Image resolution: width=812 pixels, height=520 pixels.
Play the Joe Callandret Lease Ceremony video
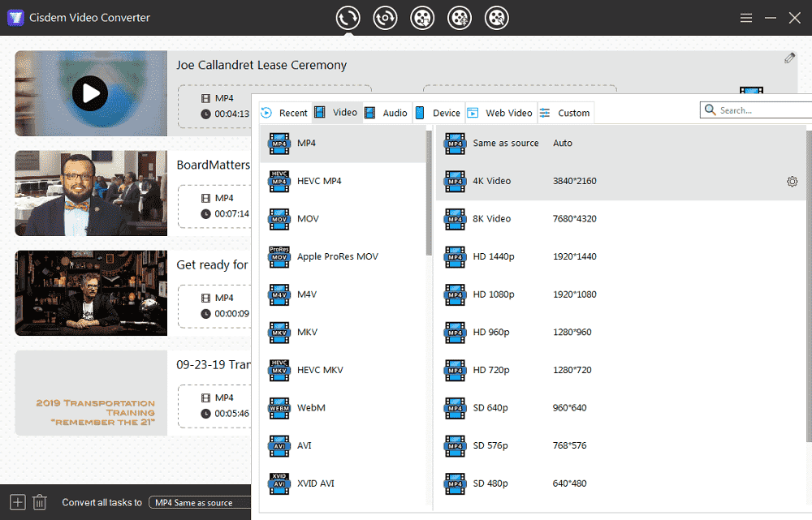tap(90, 93)
